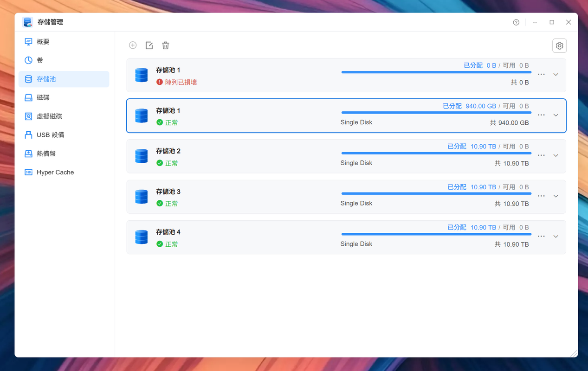
Task: Click 共 940.00 GB total text
Action: click(x=509, y=123)
